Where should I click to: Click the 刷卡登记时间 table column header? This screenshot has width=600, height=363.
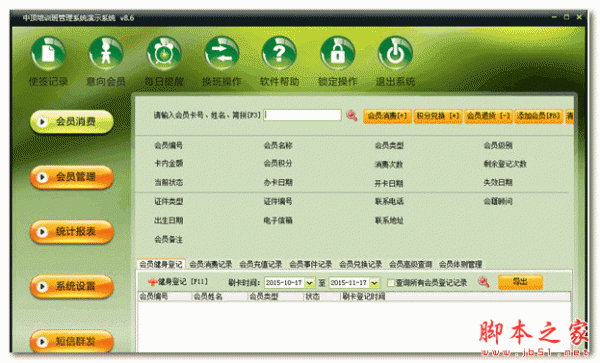(x=455, y=296)
